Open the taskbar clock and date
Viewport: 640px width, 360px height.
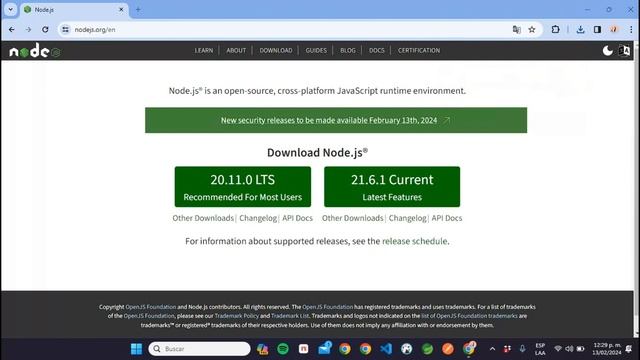click(607, 349)
